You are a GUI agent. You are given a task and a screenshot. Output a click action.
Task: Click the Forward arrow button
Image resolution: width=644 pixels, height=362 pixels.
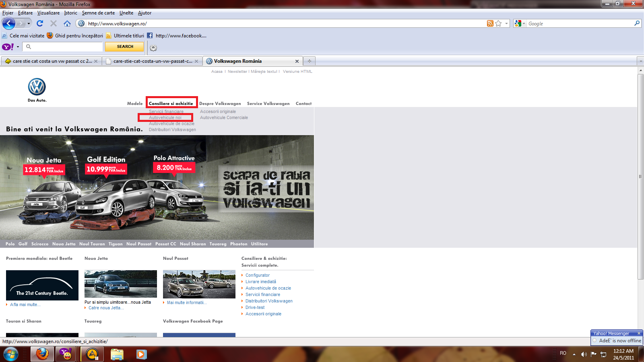click(21, 23)
